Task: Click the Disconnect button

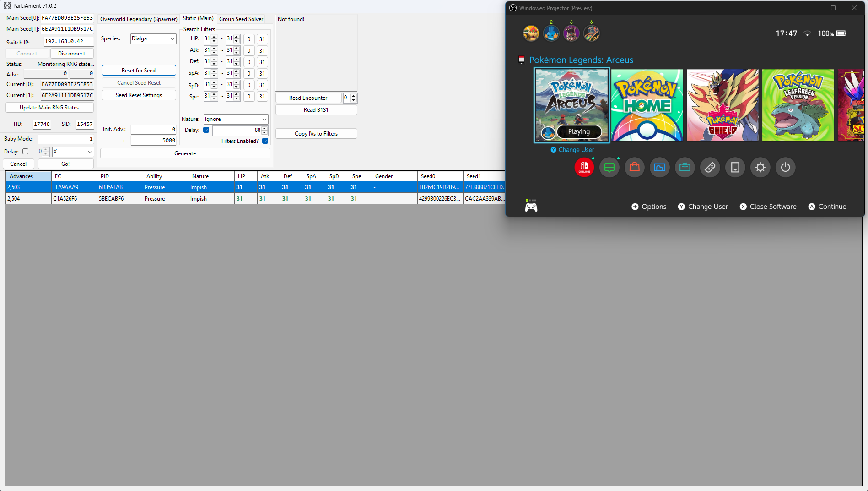Action: pyautogui.click(x=72, y=54)
